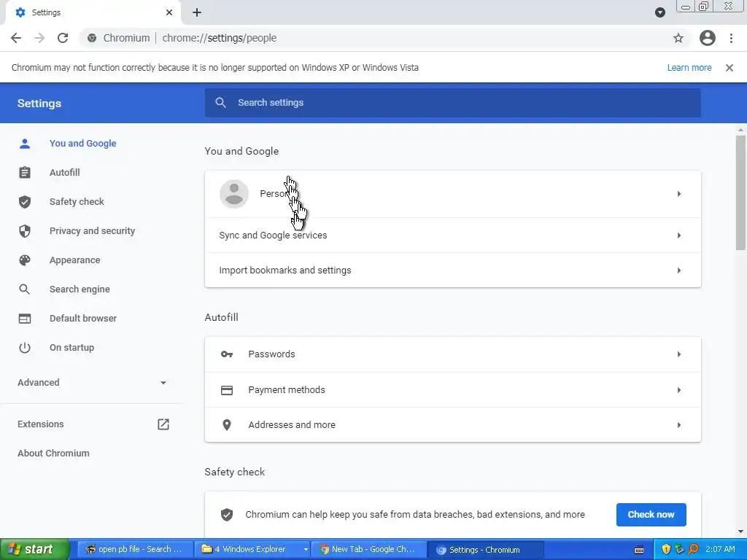Open Import bookmarks and settings
This screenshot has width=747, height=560.
(452, 271)
